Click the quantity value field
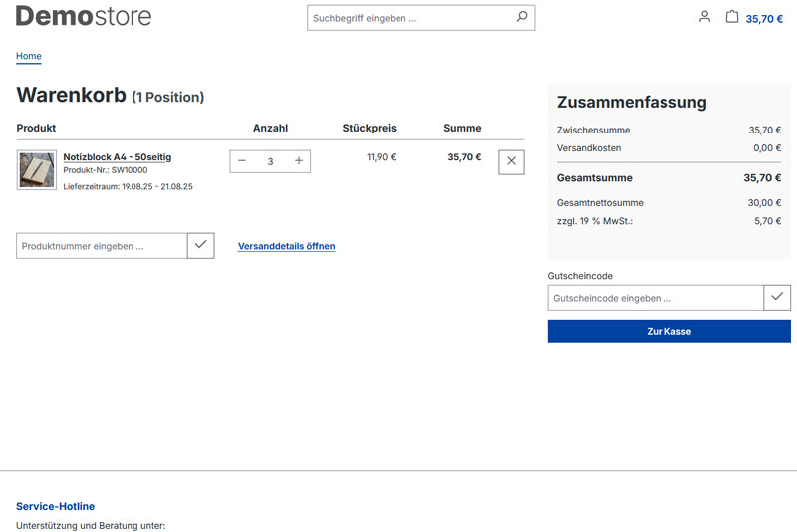The image size is (797, 532). 270,161
